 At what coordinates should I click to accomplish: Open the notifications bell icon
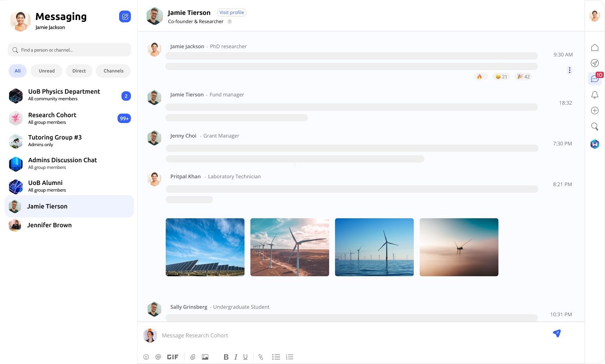(595, 95)
